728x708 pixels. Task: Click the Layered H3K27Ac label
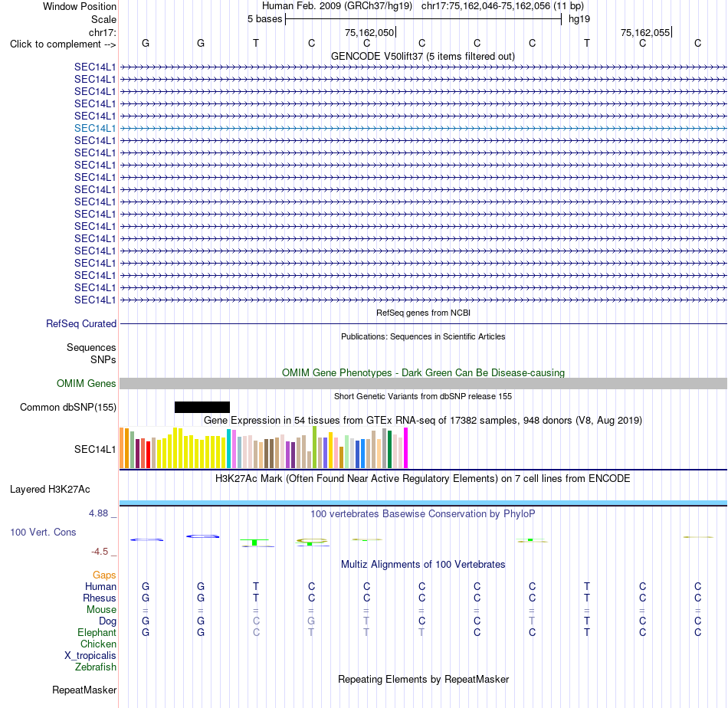[50, 490]
